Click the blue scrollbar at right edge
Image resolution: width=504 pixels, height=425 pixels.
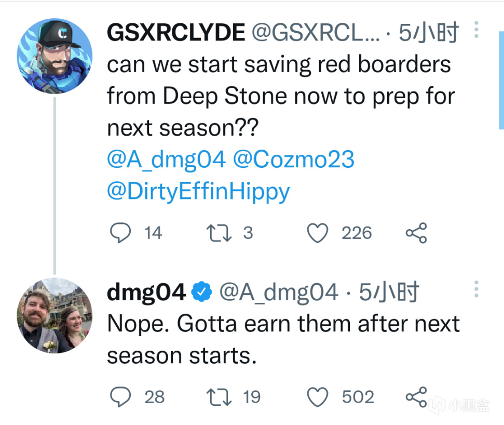pyautogui.click(x=500, y=78)
